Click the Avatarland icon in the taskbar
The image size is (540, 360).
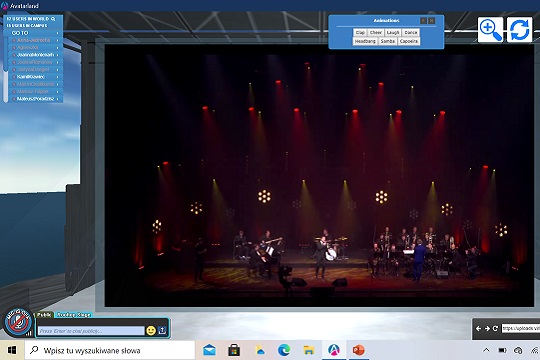tap(333, 350)
